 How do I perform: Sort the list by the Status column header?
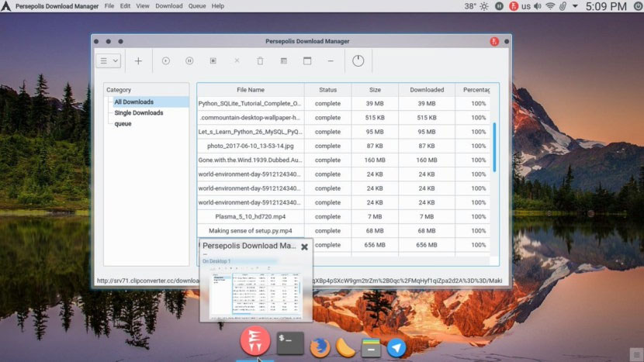[327, 90]
